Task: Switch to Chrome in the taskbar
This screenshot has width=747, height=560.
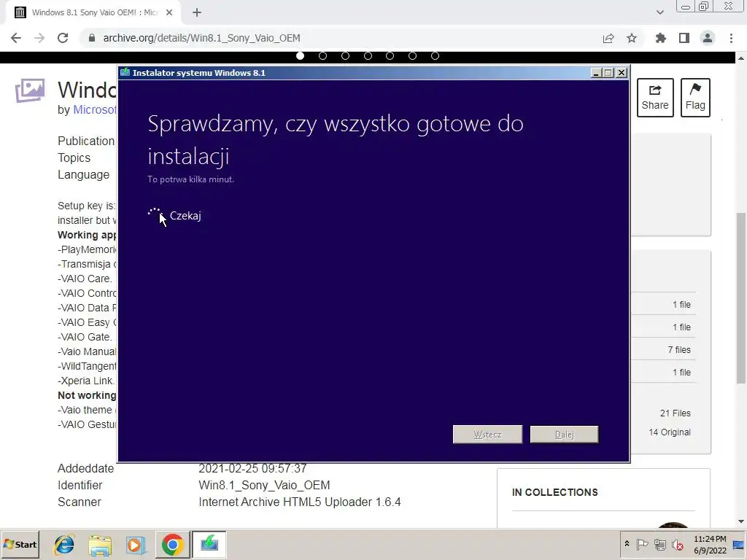Action: [x=172, y=544]
